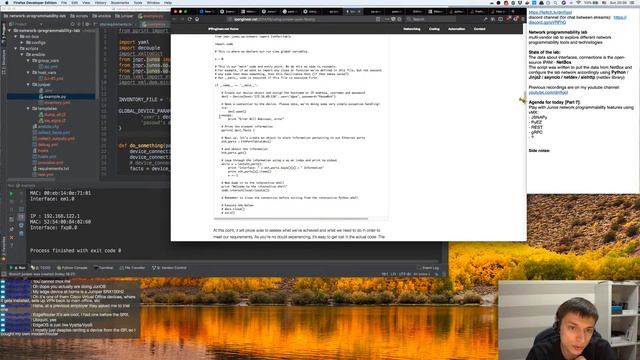Click the Apple menu icon
The width and height of the screenshot is (640, 360).
tap(6, 2)
